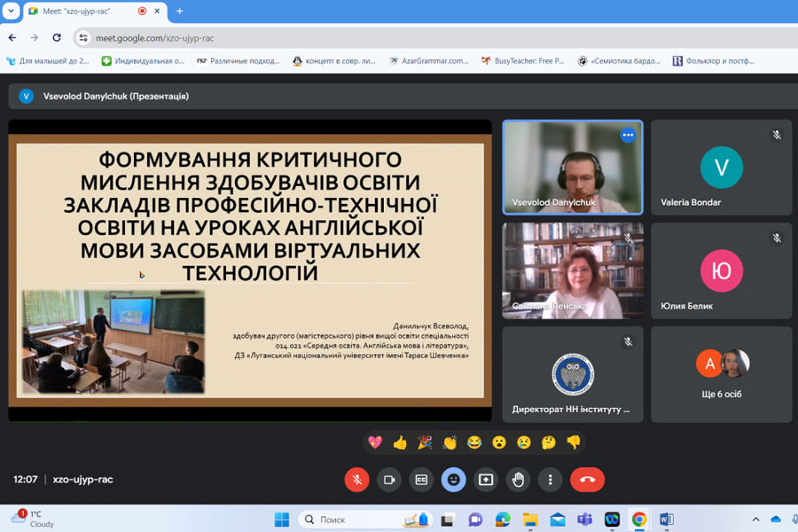Open more options three-dot menu
Image resolution: width=798 pixels, height=532 pixels.
pyautogui.click(x=551, y=480)
